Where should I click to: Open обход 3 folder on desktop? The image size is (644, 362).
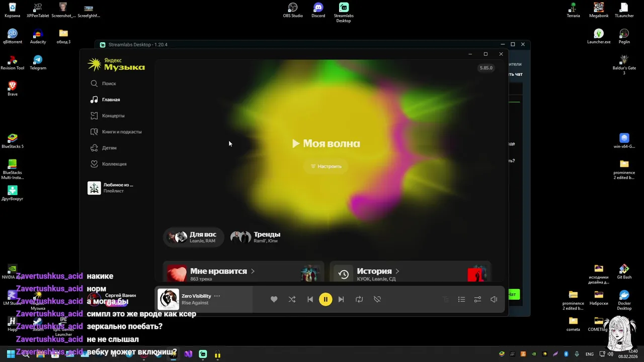click(x=63, y=36)
